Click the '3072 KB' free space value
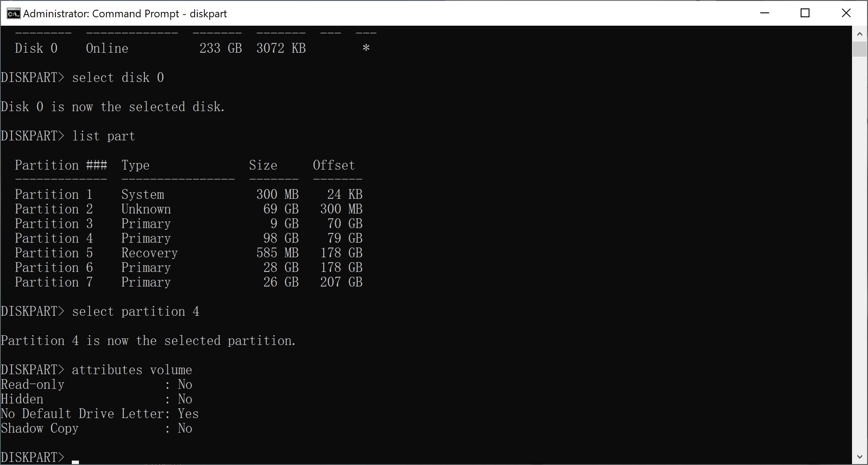Screen dimensions: 868x465 coord(281,48)
